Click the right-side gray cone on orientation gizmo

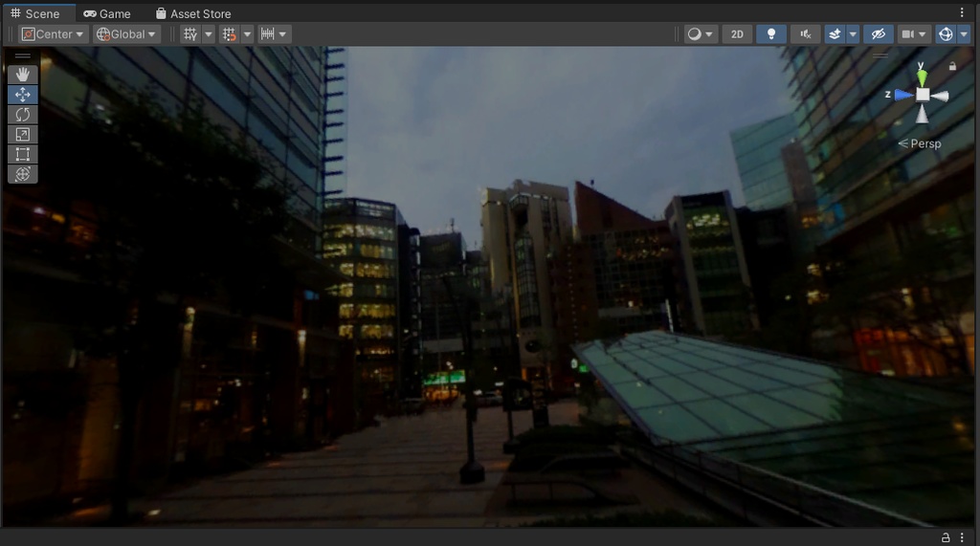pos(940,96)
